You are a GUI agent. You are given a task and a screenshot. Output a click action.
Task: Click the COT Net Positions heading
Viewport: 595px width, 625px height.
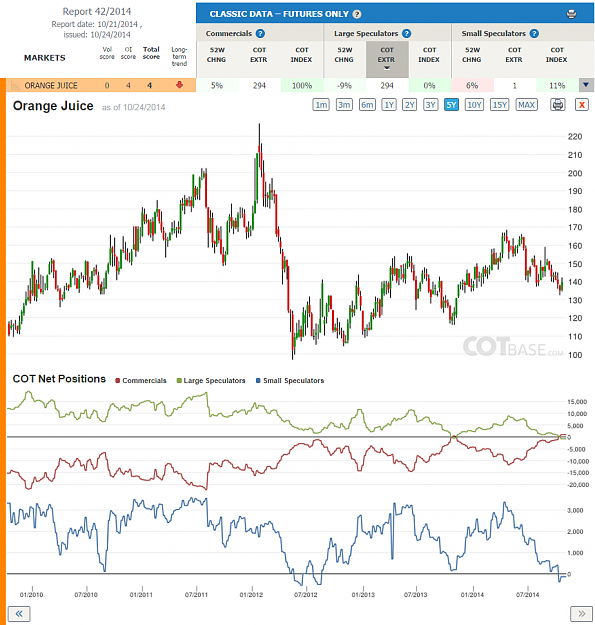click(x=59, y=379)
